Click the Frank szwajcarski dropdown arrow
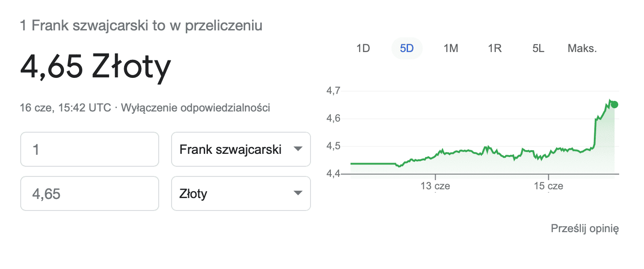The image size is (644, 269). (x=298, y=149)
